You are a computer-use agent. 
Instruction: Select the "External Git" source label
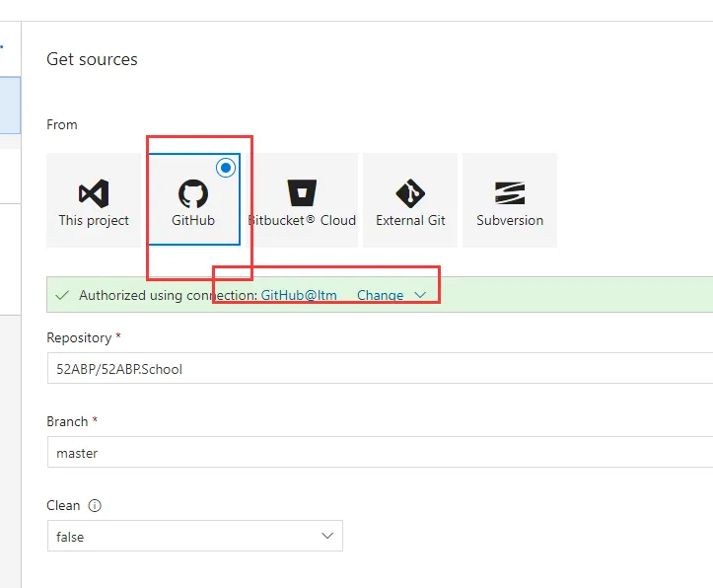tap(410, 221)
